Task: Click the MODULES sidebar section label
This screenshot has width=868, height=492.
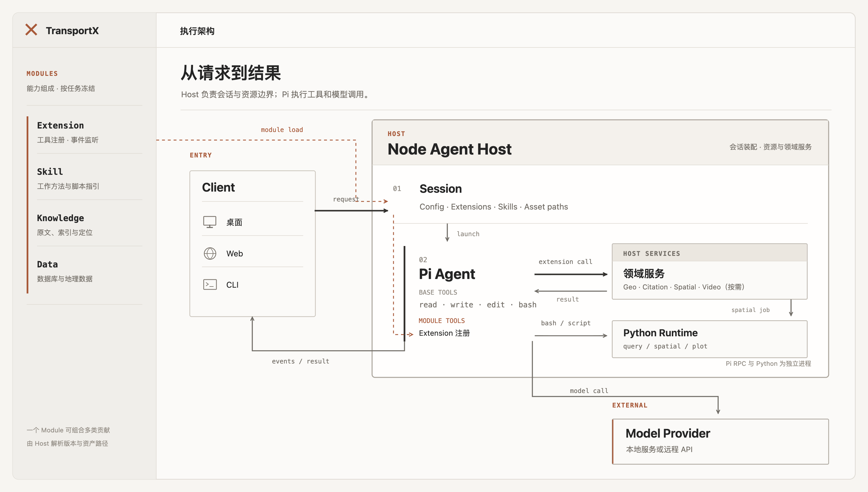Action: tap(42, 74)
